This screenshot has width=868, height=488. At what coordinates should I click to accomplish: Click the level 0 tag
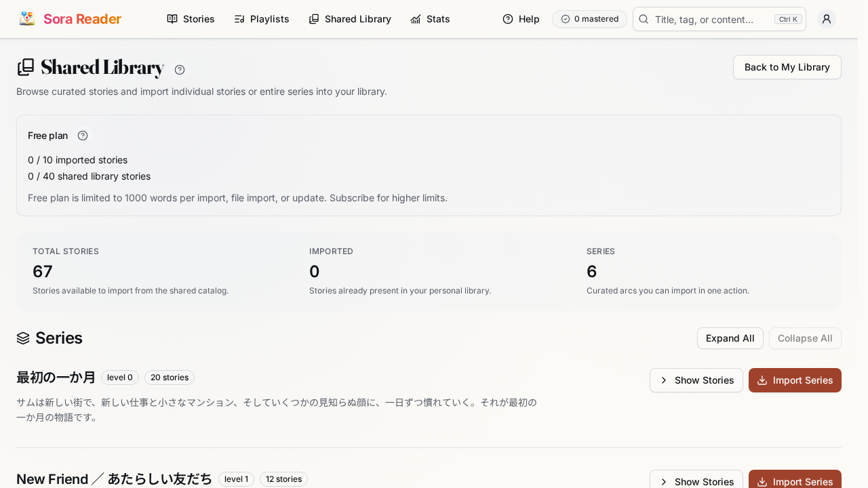click(120, 378)
